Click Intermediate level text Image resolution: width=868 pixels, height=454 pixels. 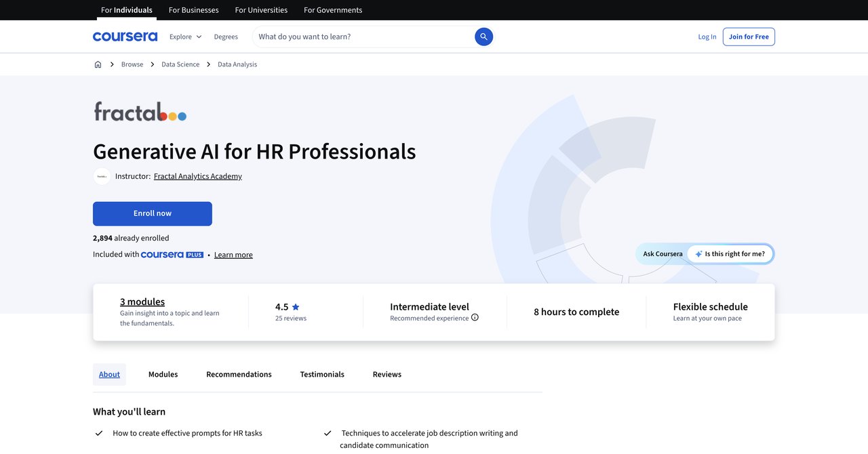pyautogui.click(x=429, y=307)
